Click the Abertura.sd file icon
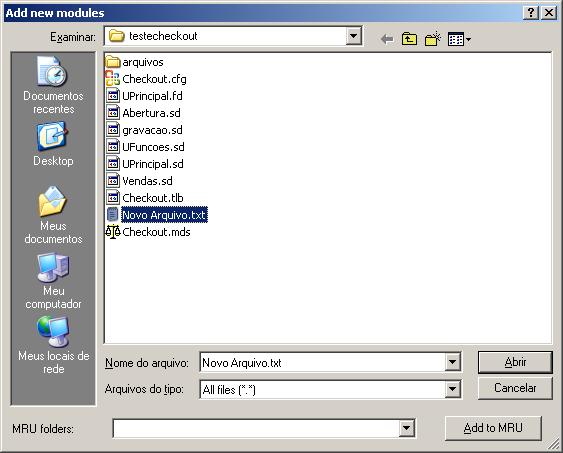 tap(113, 113)
